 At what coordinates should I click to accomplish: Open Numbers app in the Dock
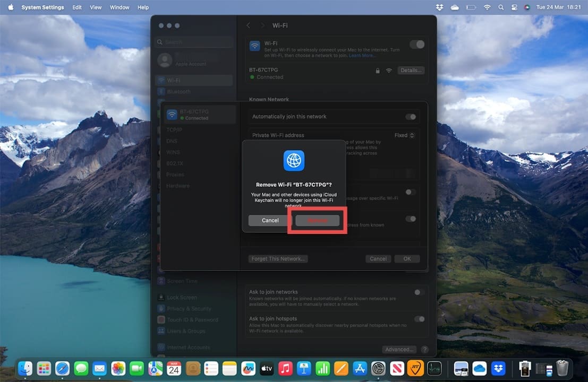(x=322, y=369)
